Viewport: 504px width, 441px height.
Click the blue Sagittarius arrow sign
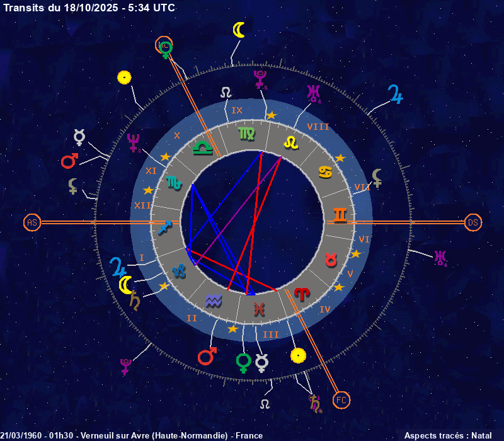[x=166, y=226]
